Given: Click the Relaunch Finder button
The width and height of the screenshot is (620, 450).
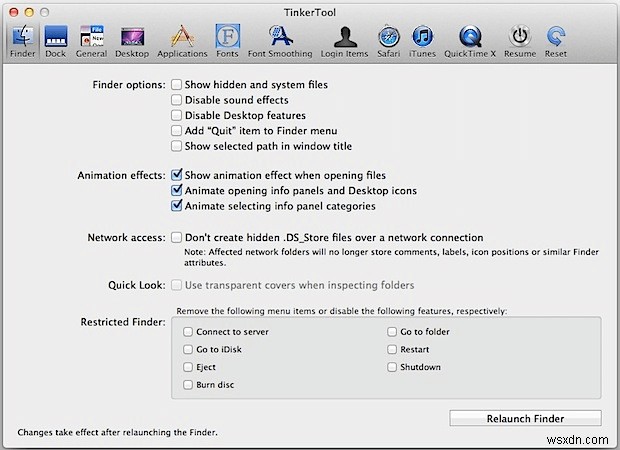Looking at the screenshot, I should pos(525,418).
